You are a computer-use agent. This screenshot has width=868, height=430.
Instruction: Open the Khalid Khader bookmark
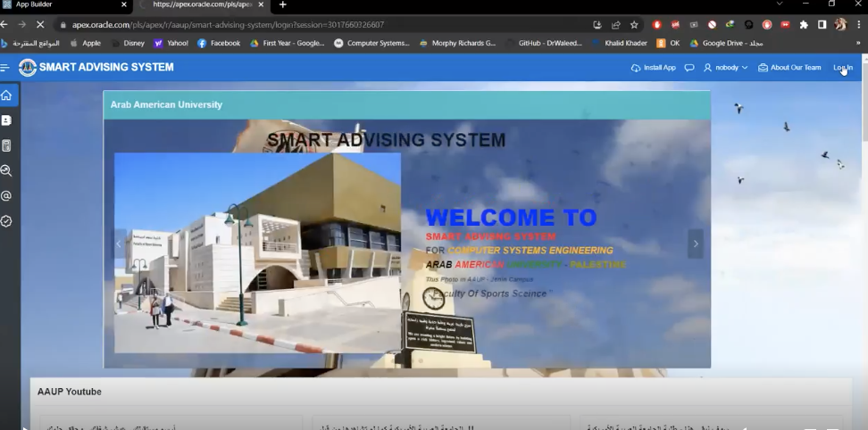tap(620, 43)
